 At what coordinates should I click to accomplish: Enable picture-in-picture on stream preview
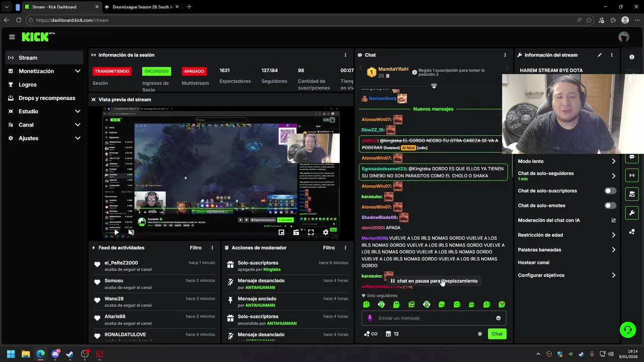(281, 232)
